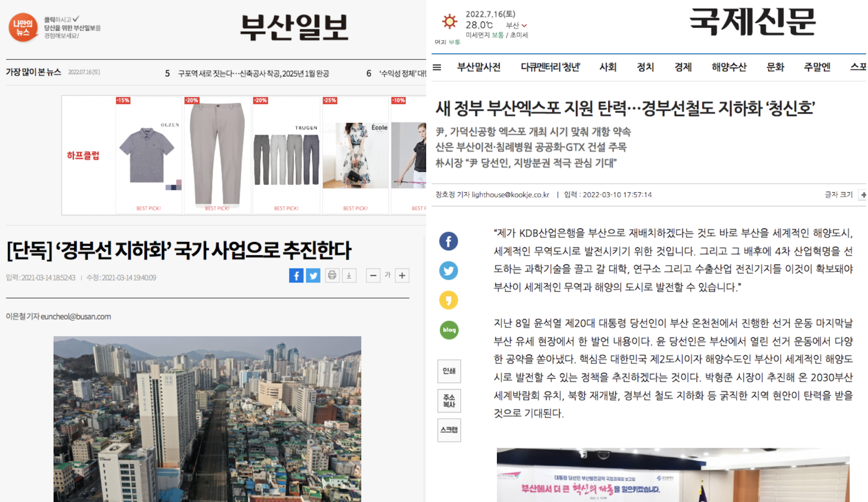
Task: Click yellow KakaoStory share icon
Action: 449,300
